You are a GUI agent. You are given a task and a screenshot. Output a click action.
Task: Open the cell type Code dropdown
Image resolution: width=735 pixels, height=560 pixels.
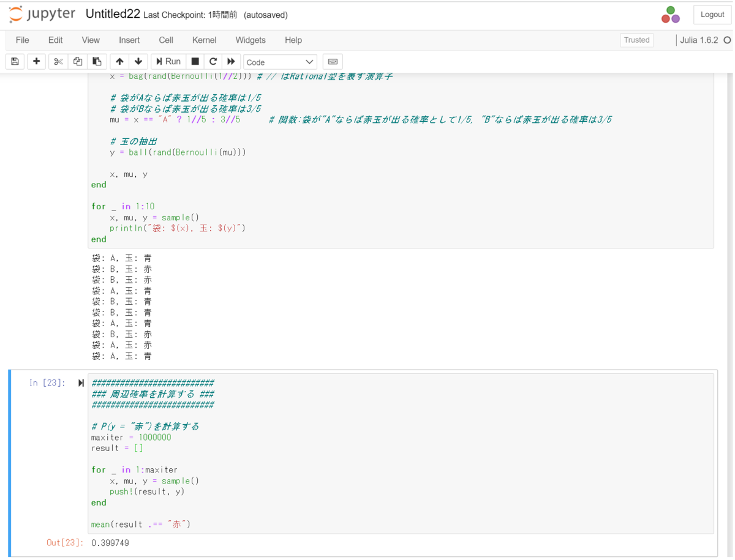tap(280, 62)
